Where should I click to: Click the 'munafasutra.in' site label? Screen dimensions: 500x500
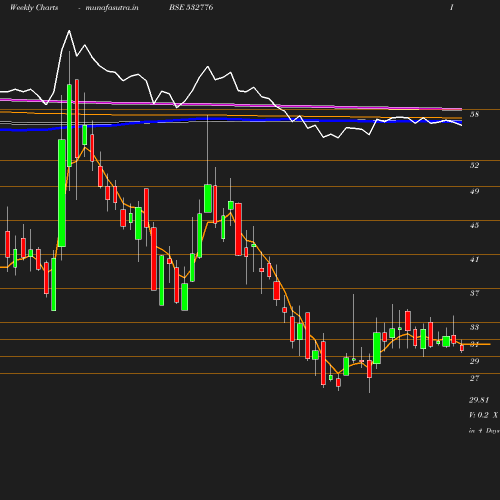point(112,7)
